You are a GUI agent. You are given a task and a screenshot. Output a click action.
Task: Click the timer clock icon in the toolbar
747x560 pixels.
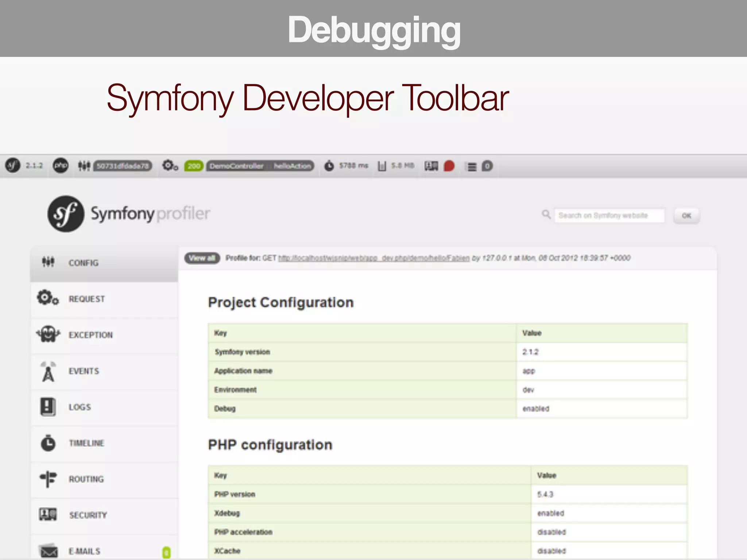click(x=329, y=166)
